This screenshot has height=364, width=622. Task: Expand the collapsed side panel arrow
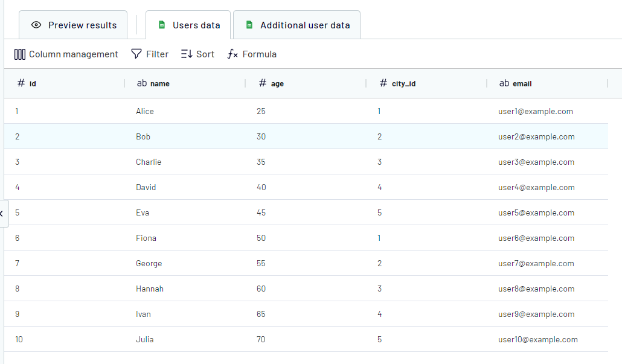[2, 214]
